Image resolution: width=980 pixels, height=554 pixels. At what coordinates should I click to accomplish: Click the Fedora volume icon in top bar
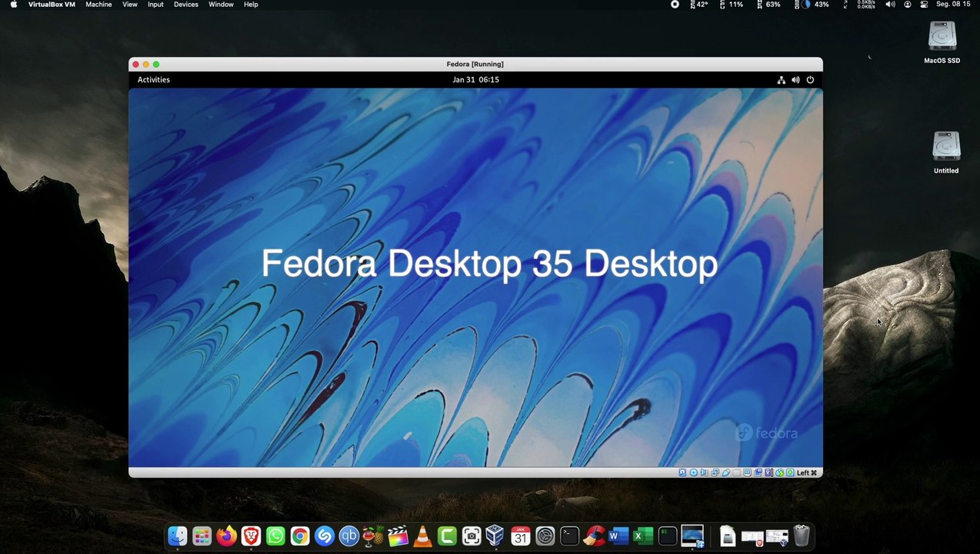(x=795, y=79)
